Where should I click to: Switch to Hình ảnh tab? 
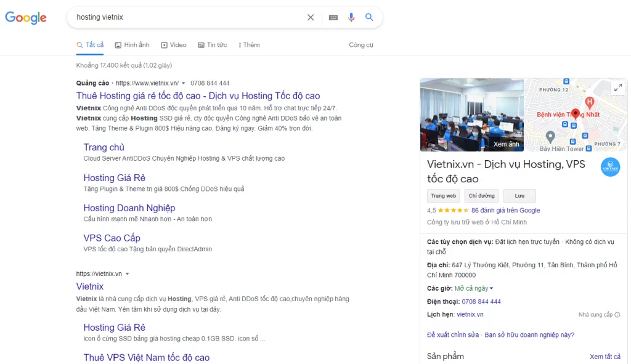132,44
